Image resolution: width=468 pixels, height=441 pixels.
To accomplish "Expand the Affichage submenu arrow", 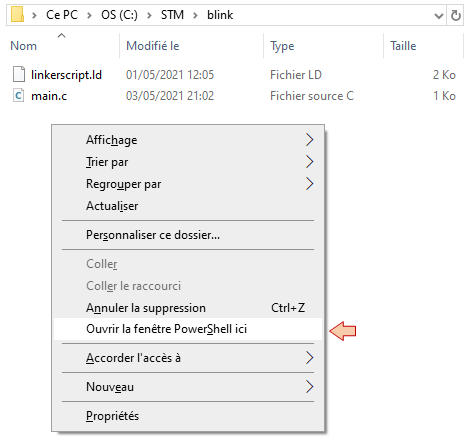I will (x=309, y=140).
